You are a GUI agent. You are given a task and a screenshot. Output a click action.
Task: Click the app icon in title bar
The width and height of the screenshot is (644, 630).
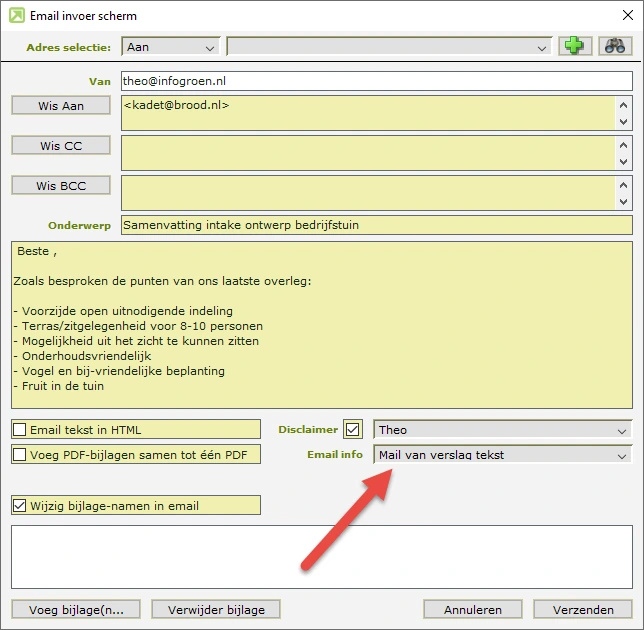pos(16,16)
